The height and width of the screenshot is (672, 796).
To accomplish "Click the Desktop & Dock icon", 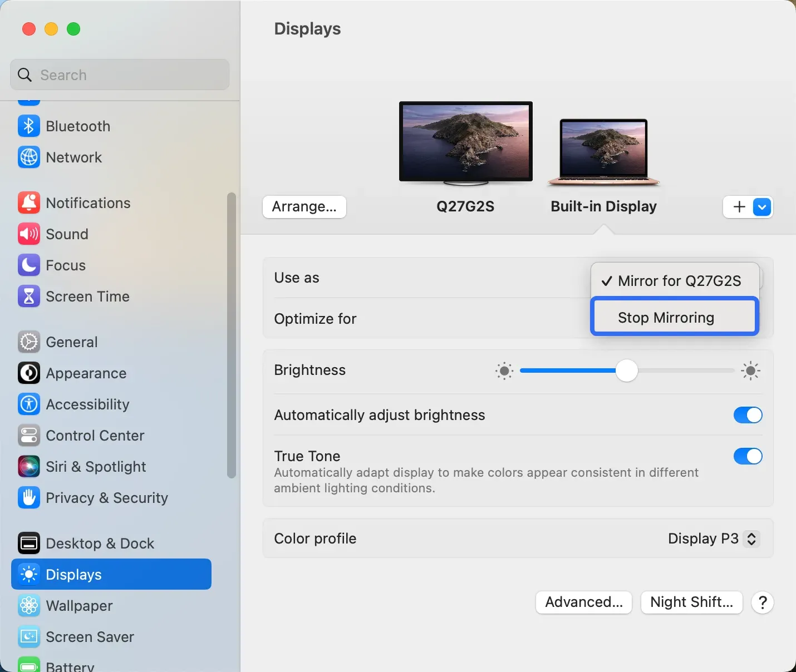I will tap(29, 543).
